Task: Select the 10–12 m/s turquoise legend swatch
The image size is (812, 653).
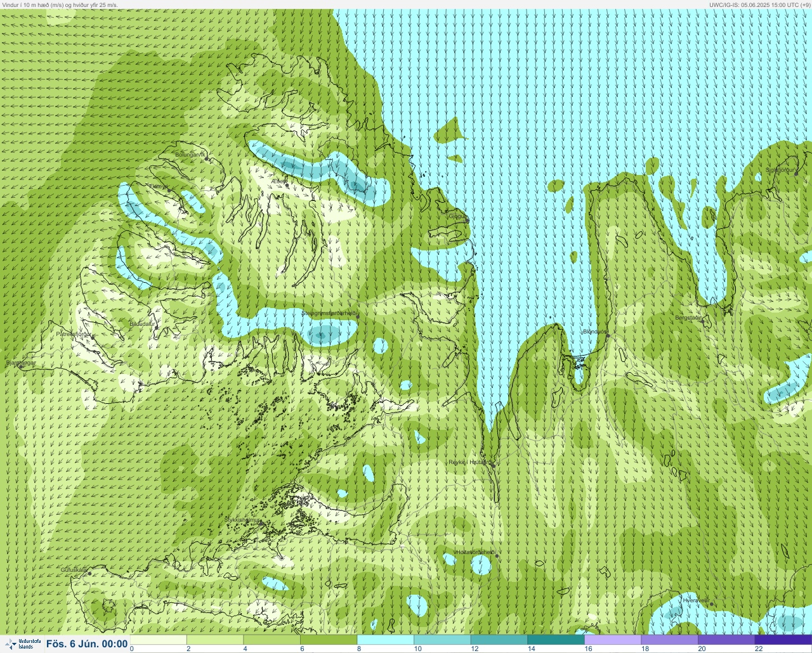Action: (442, 640)
